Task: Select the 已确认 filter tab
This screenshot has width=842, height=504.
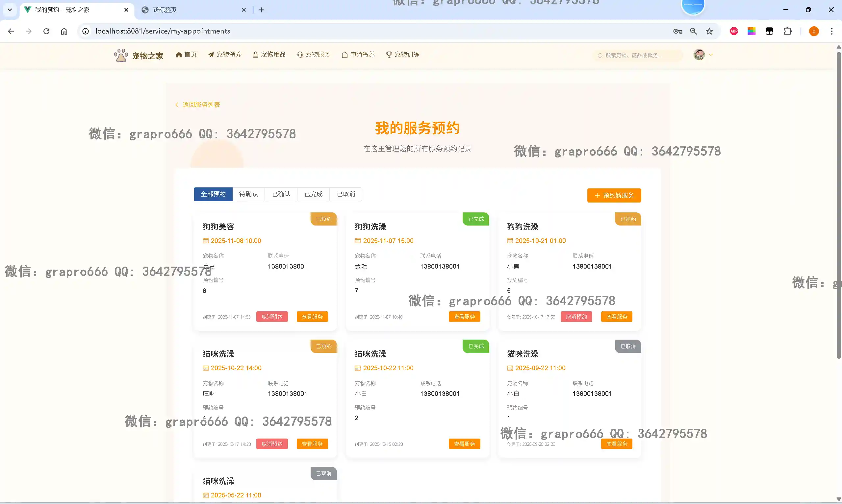Action: pos(281,194)
